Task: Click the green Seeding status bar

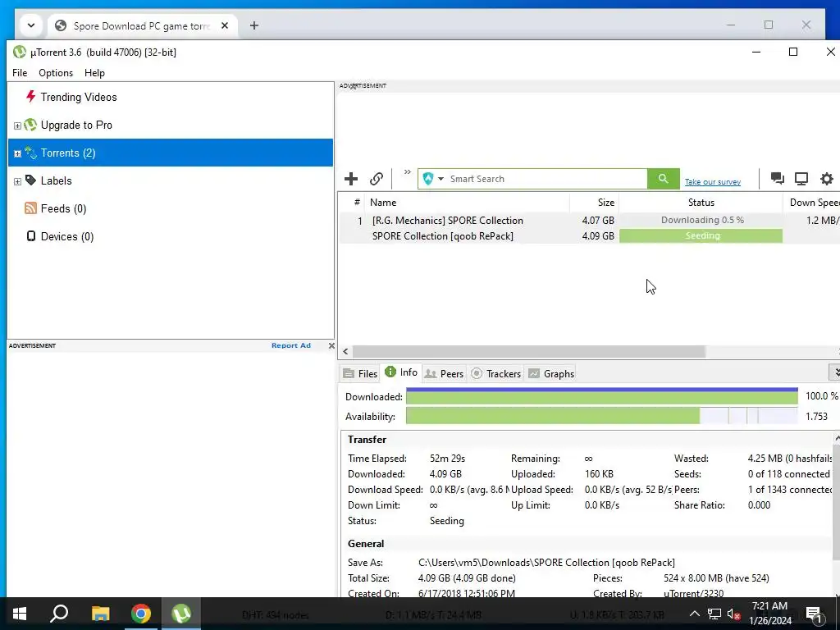Action: click(701, 235)
